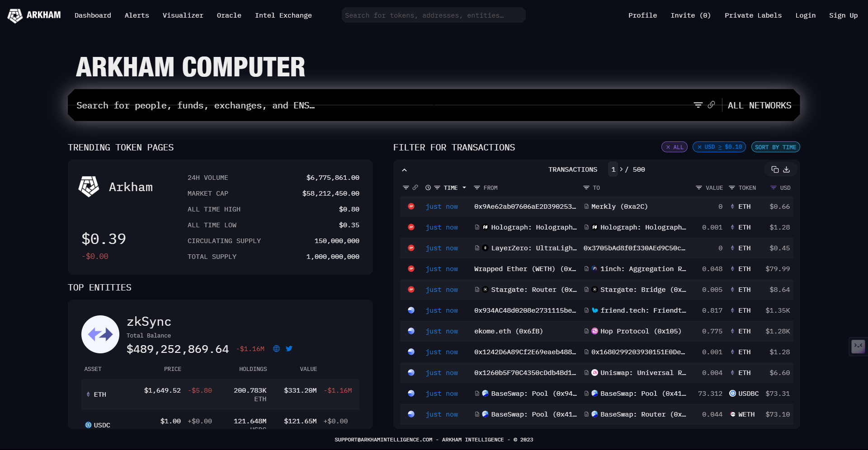Click the Invite (0) link
This screenshot has height=450, width=868.
[x=690, y=15]
